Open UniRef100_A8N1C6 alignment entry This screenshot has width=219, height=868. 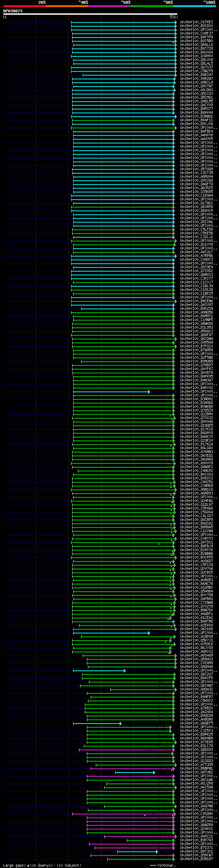pos(196,490)
